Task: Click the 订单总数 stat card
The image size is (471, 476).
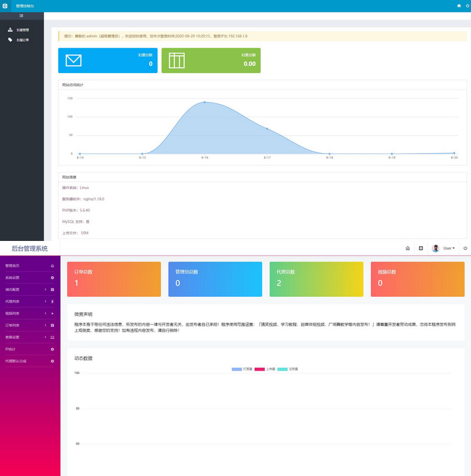Action: click(x=114, y=279)
